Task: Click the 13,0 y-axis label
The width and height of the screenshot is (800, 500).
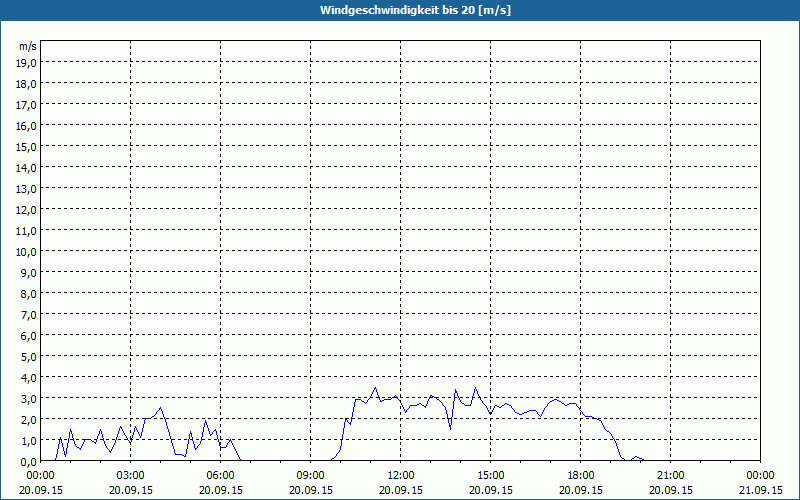Action: pos(27,189)
